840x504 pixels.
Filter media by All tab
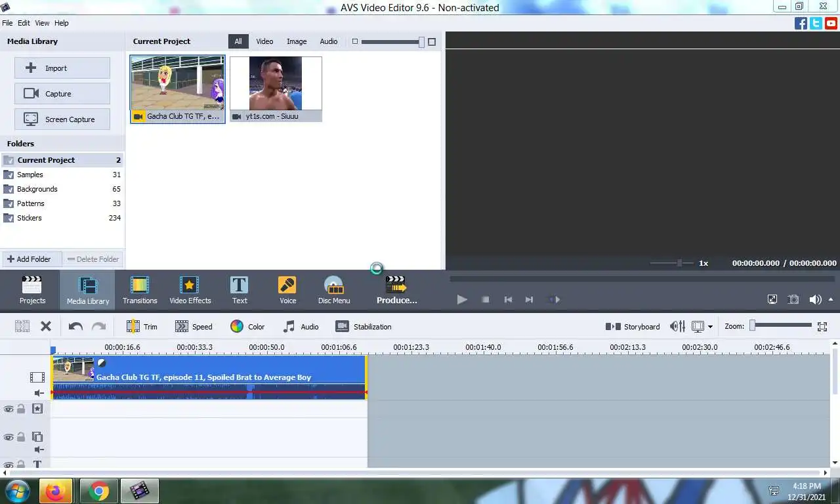(x=238, y=41)
